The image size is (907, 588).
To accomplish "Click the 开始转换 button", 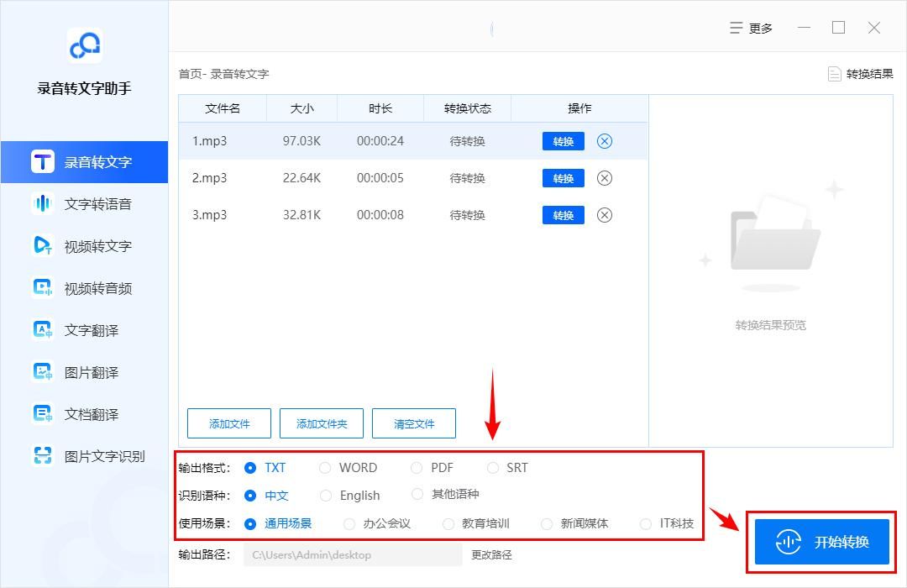I will 822,542.
